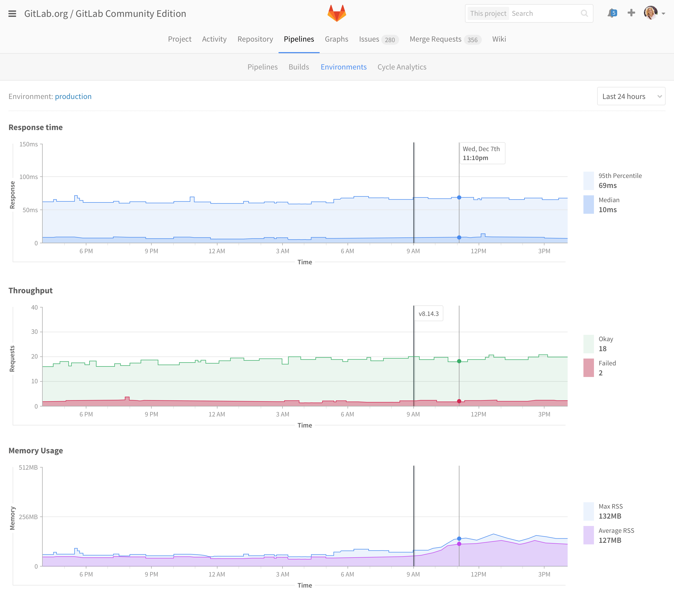Go to the Graphs tab
Screen dimensions: 674x616
click(x=336, y=39)
